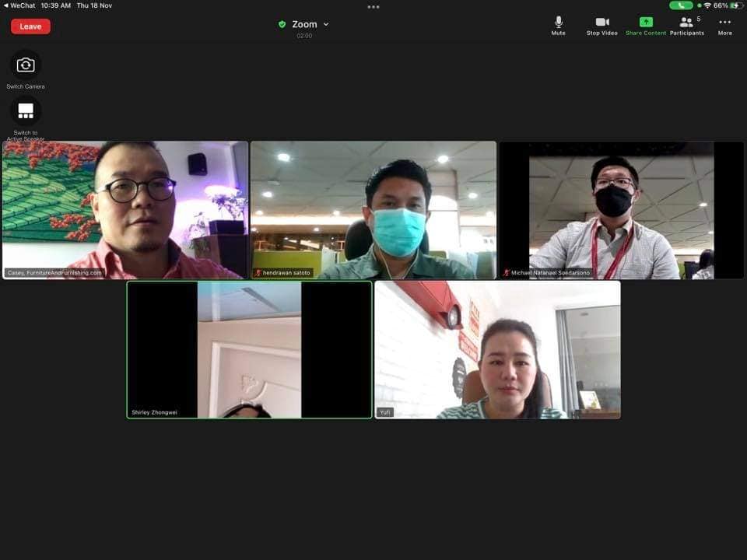This screenshot has width=747, height=560.
Task: Open the Zoom title at top center
Action: pyautogui.click(x=304, y=24)
